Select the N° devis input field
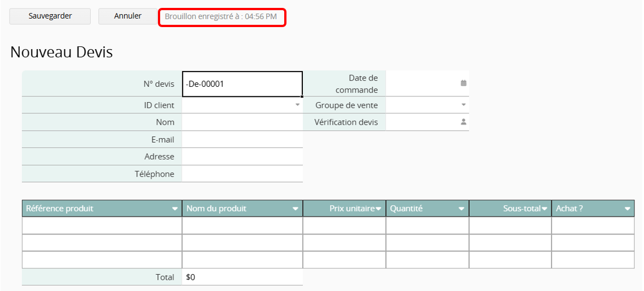This screenshot has width=644, height=291. [242, 84]
